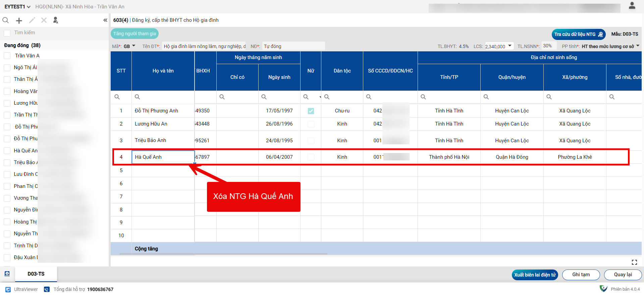This screenshot has height=295, width=644.
Task: Click the Tra cứu dữ liệu NTG button
Action: point(578,34)
